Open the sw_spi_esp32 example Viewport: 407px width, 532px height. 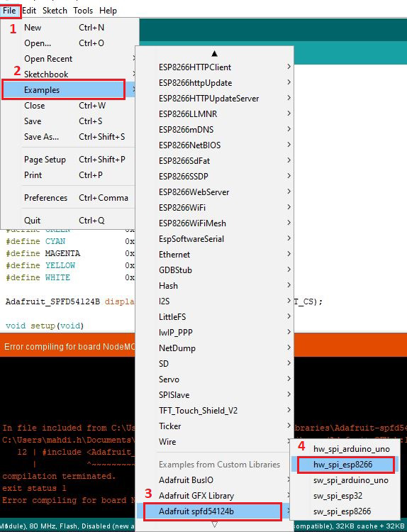coord(345,496)
